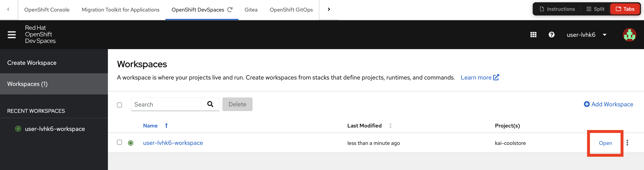The width and height of the screenshot is (644, 170).
Task: Toggle the select-all workspaces checkbox
Action: click(x=119, y=105)
